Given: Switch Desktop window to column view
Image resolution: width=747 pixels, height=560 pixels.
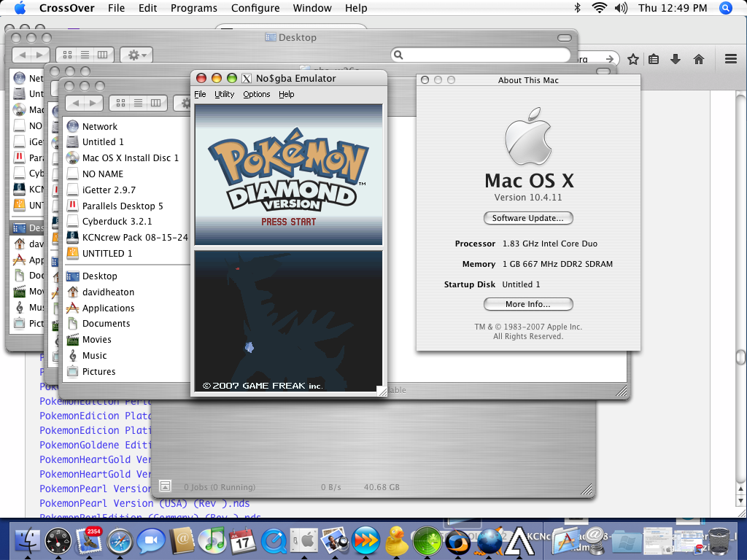Looking at the screenshot, I should coord(102,55).
